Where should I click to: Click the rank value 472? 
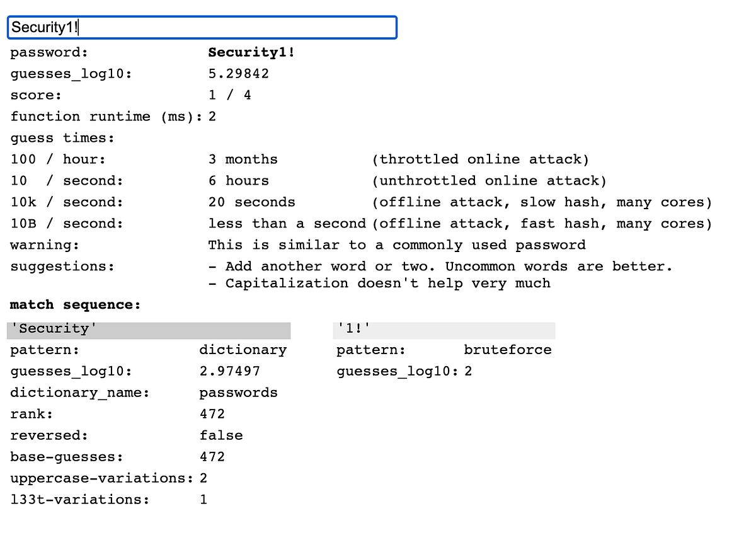click(212, 414)
